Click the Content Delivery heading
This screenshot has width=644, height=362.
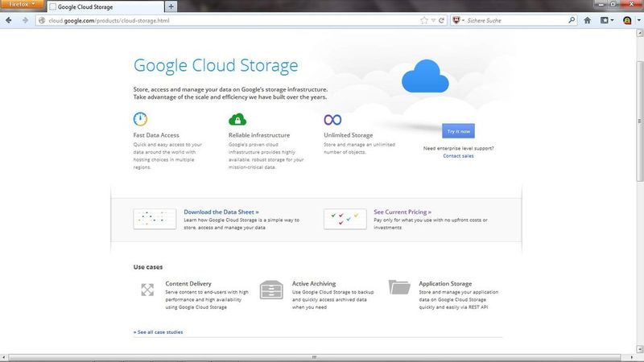pyautogui.click(x=188, y=284)
